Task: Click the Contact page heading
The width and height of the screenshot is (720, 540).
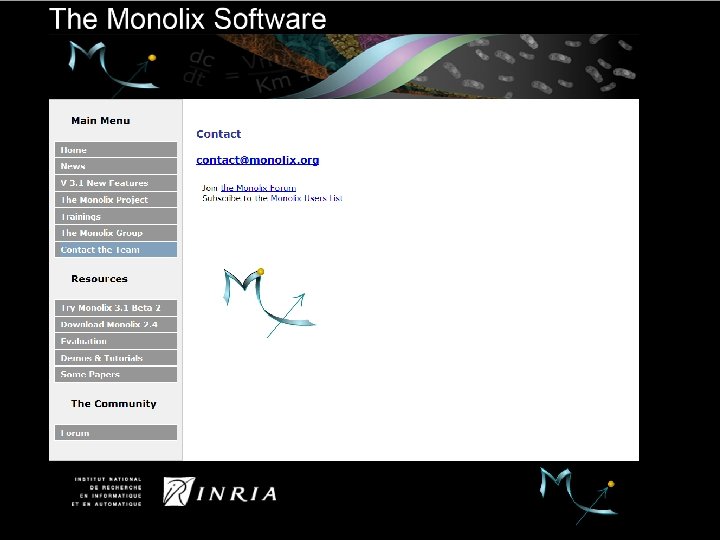Action: coord(219,134)
